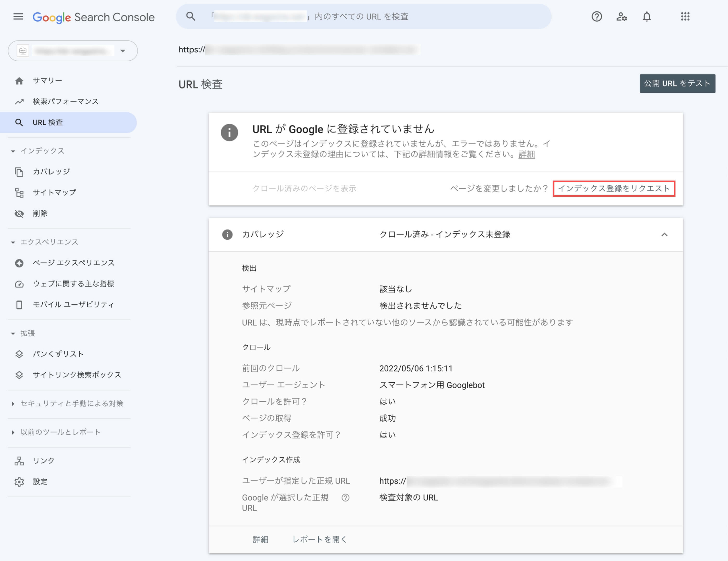Click スマートフォン用 Googlebot value
The image size is (728, 561).
coord(432,385)
